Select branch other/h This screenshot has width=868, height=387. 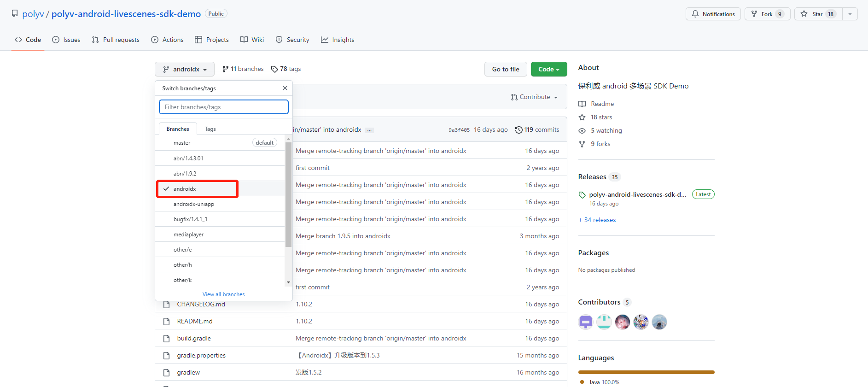(x=220, y=265)
